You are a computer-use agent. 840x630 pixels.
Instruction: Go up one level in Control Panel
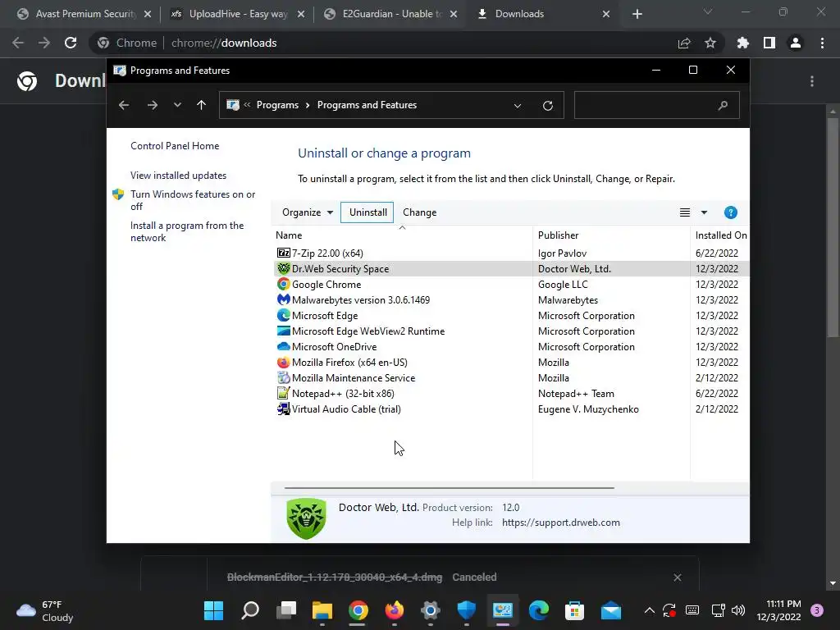(201, 105)
